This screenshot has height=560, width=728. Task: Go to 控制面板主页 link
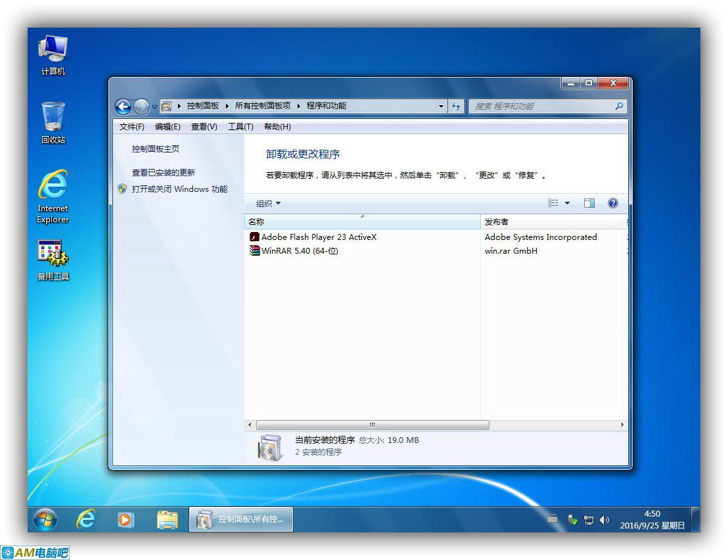[x=156, y=149]
